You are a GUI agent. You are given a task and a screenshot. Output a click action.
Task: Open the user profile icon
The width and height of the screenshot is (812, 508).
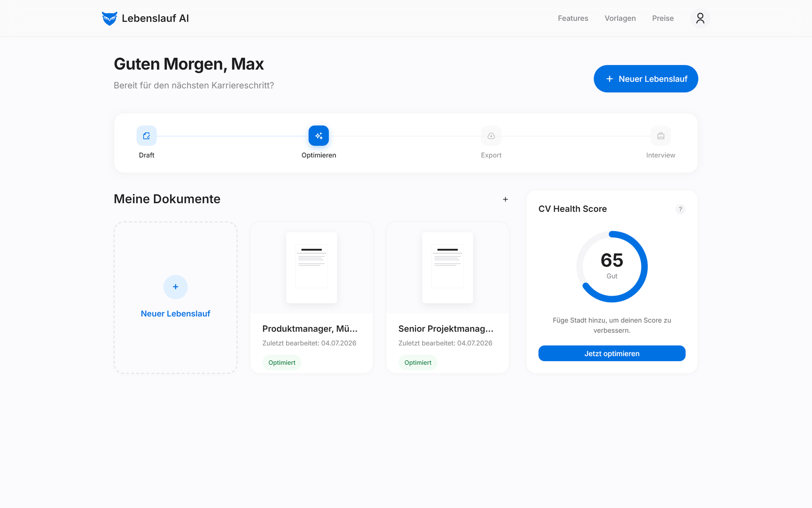pyautogui.click(x=700, y=18)
